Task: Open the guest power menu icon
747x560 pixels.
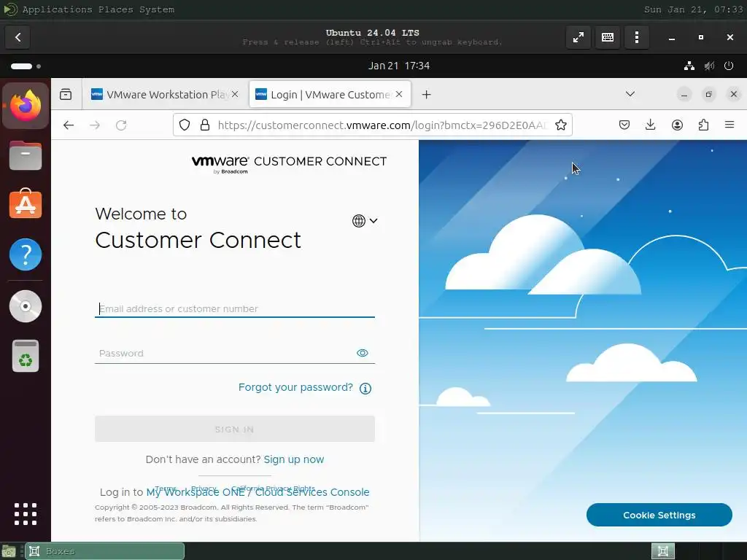Action: (x=729, y=66)
